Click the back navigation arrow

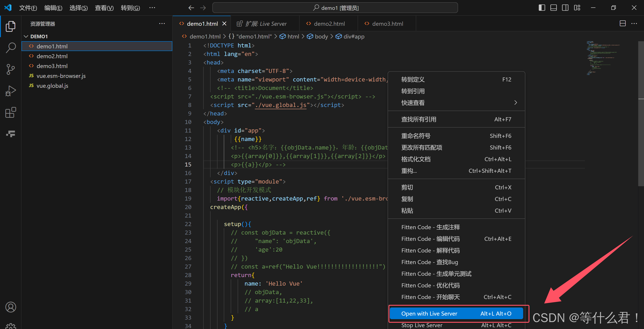(191, 8)
